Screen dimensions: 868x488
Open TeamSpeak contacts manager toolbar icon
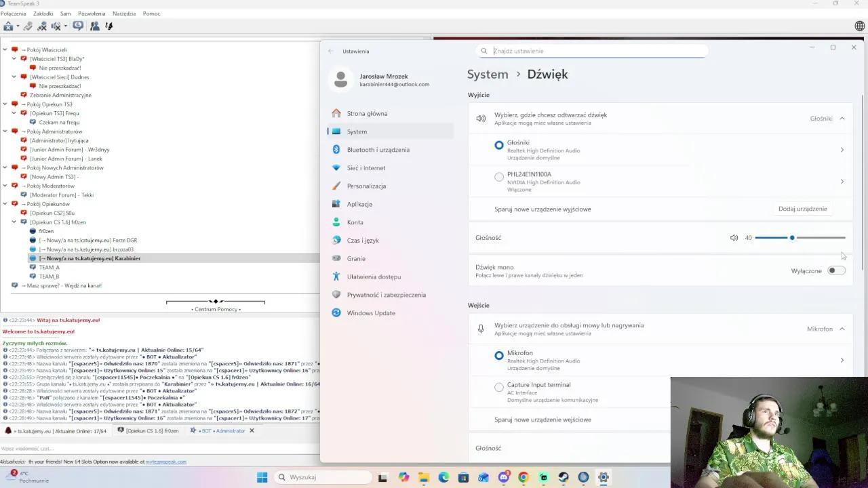pyautogui.click(x=94, y=26)
